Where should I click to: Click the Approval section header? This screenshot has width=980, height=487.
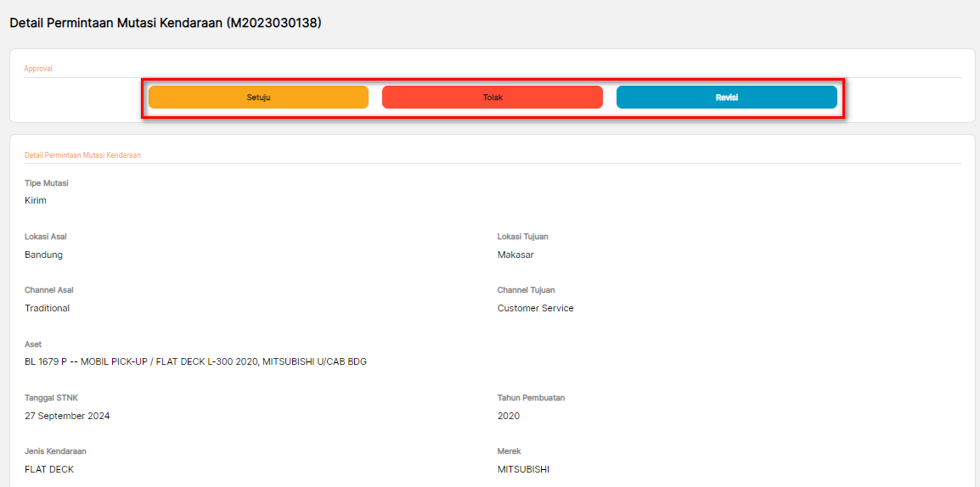(38, 69)
